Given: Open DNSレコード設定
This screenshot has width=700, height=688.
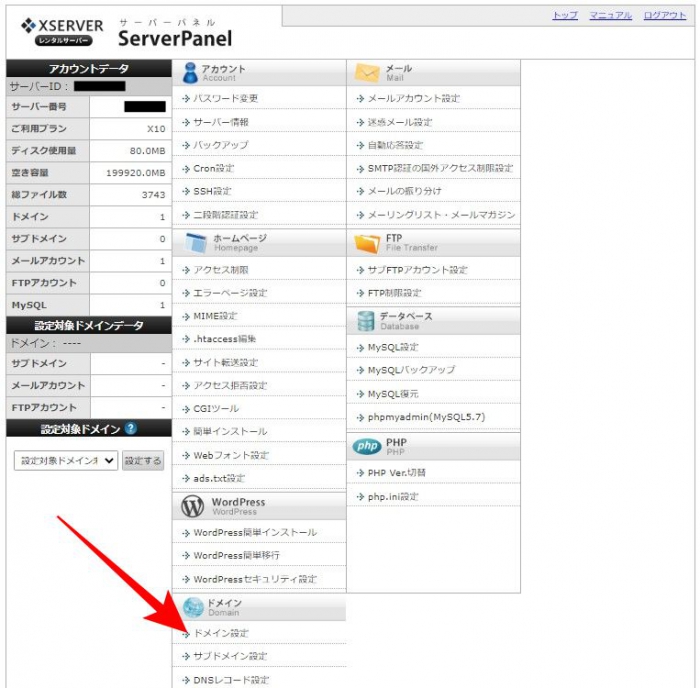Looking at the screenshot, I should click(231, 680).
